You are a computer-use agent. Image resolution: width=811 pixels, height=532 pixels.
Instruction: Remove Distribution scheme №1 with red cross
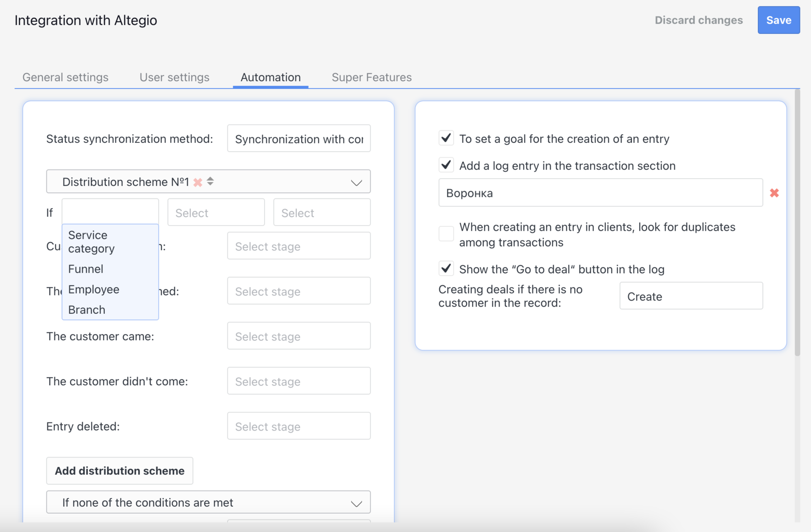click(198, 182)
